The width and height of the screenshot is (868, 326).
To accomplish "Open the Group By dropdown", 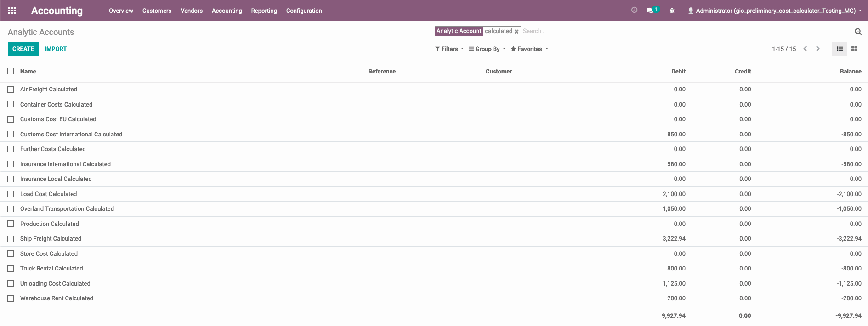I will (487, 49).
